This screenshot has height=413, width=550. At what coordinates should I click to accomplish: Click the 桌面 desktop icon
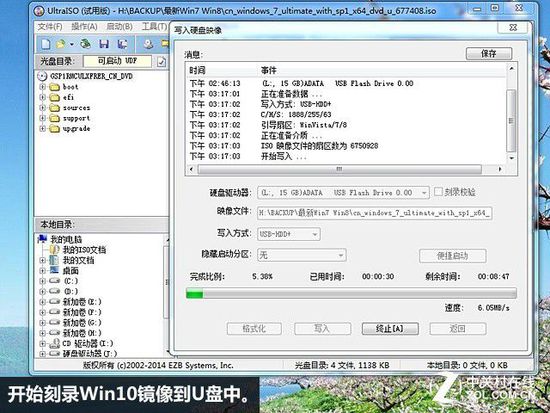(x=54, y=270)
